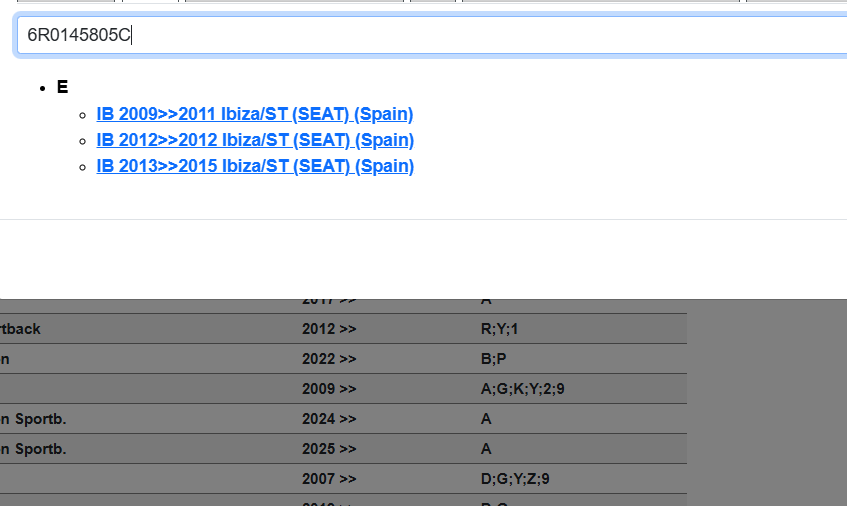Select the 2007 >> year entry
847x506 pixels.
[x=329, y=479]
